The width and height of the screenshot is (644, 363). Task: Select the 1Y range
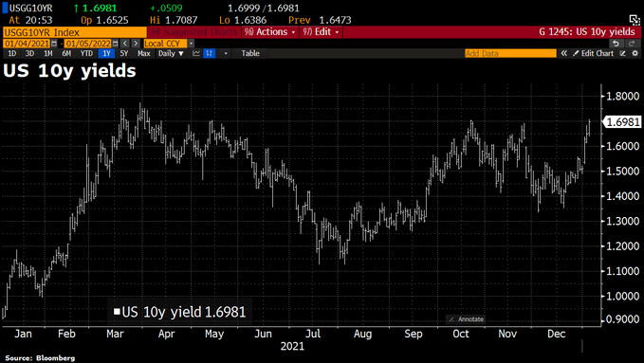click(x=106, y=53)
